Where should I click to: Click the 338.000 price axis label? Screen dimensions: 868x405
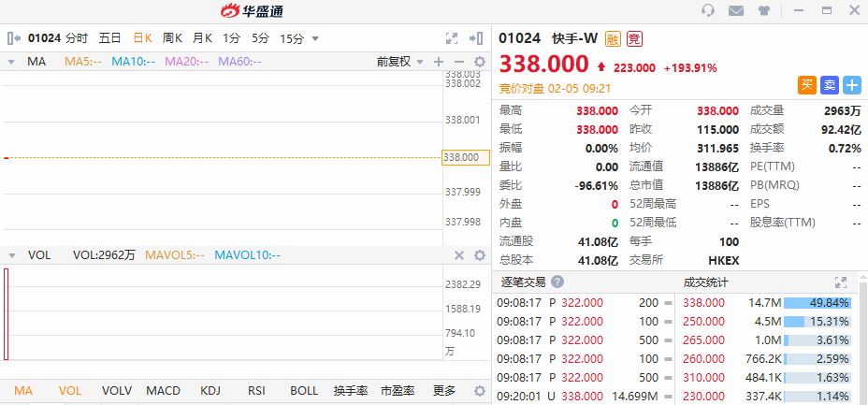click(466, 157)
